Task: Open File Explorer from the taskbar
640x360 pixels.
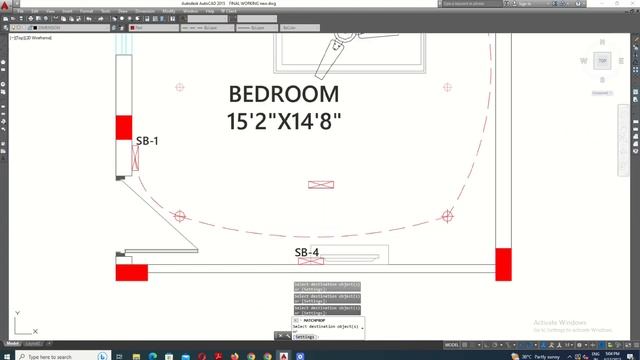Action: [x=136, y=356]
